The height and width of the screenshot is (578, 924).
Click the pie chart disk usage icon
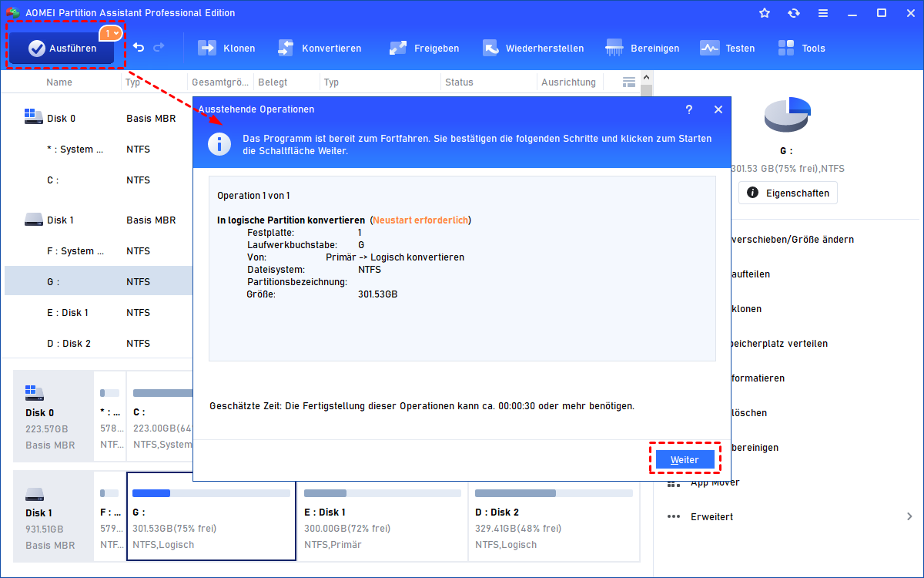[x=788, y=116]
